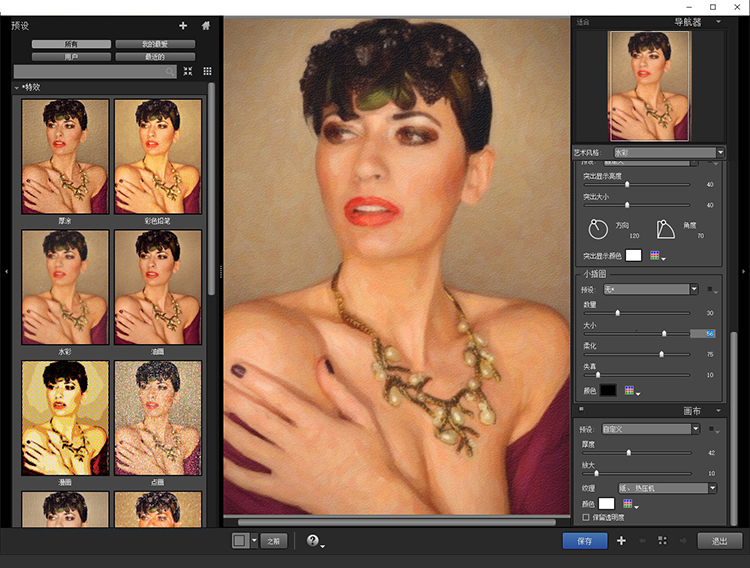Collapse the *特效 preset group
750x568 pixels.
tap(17, 88)
